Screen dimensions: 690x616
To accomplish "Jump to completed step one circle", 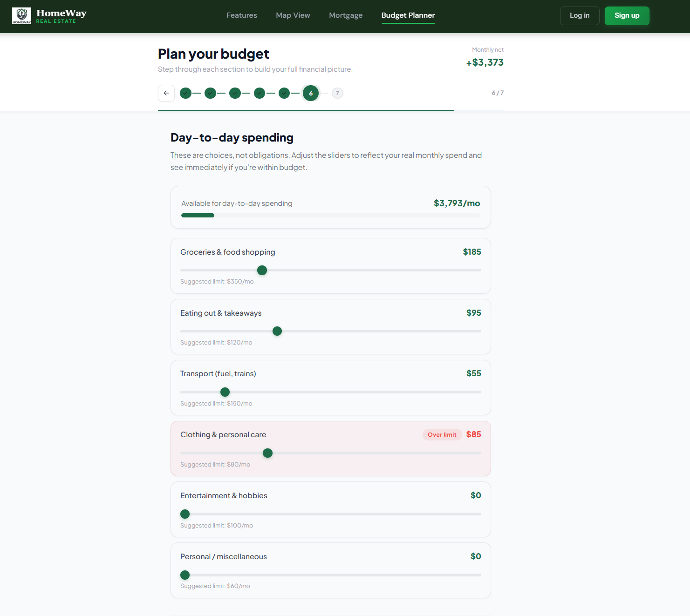I will (186, 93).
